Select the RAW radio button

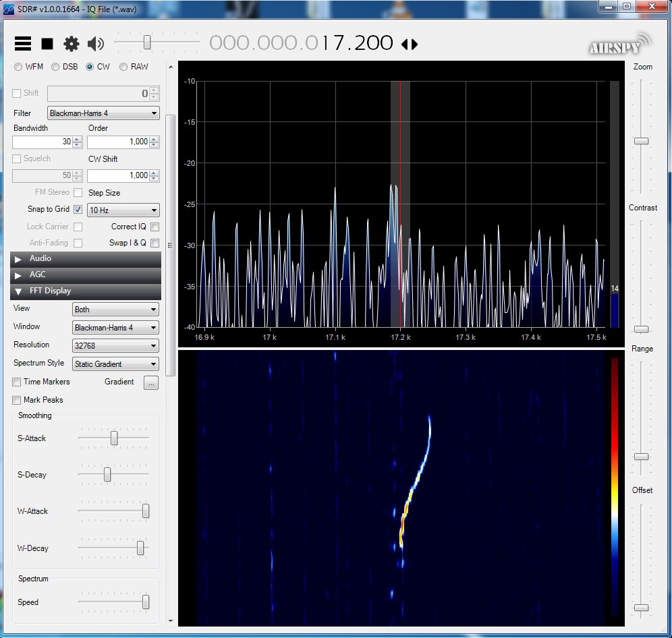(123, 67)
